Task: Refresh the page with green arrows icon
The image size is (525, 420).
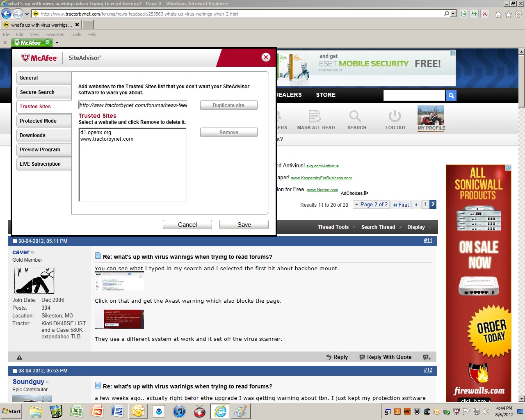Action: coord(474,14)
